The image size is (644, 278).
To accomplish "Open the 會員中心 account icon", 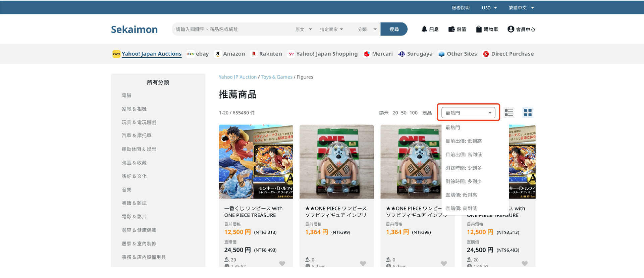I will click(x=511, y=29).
